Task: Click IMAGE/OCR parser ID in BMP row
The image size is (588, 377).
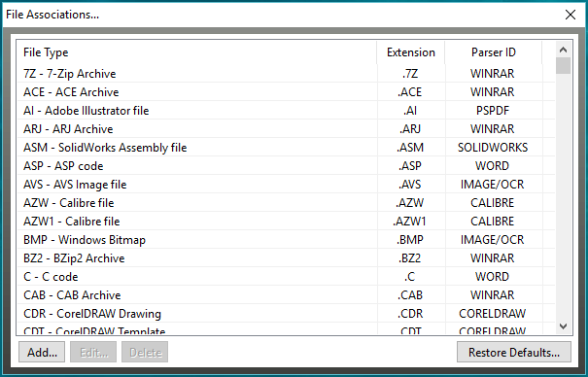Action: [x=493, y=239]
